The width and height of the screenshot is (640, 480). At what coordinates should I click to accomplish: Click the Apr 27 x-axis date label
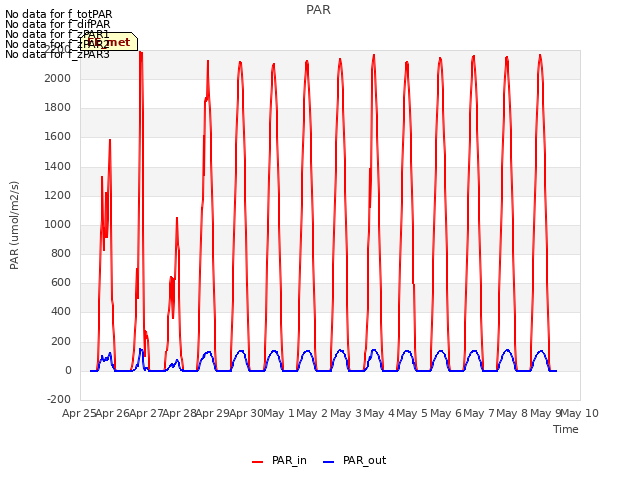click(146, 413)
